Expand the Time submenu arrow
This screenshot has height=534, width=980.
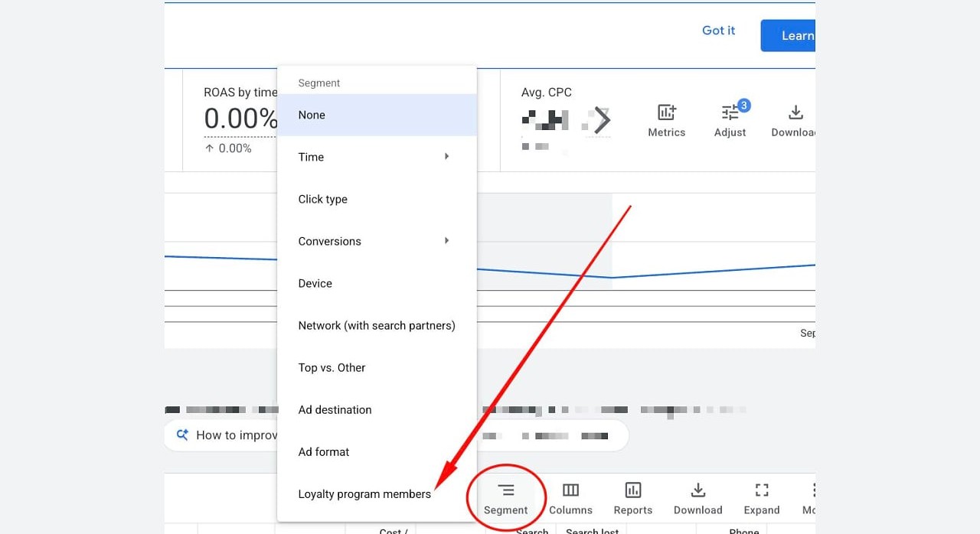446,157
